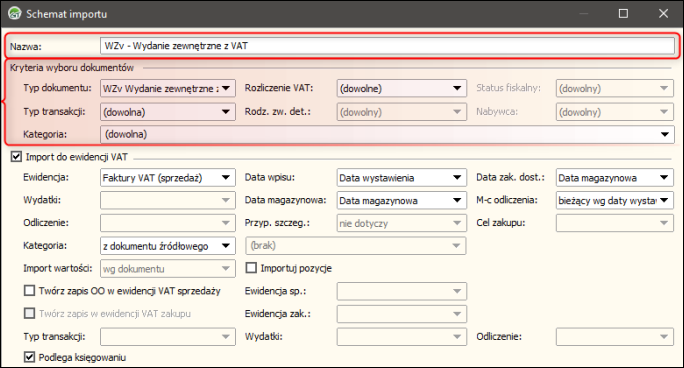Expand the Data zak. dost. dropdown
Viewport: 684px width, 368px height.
(615, 177)
